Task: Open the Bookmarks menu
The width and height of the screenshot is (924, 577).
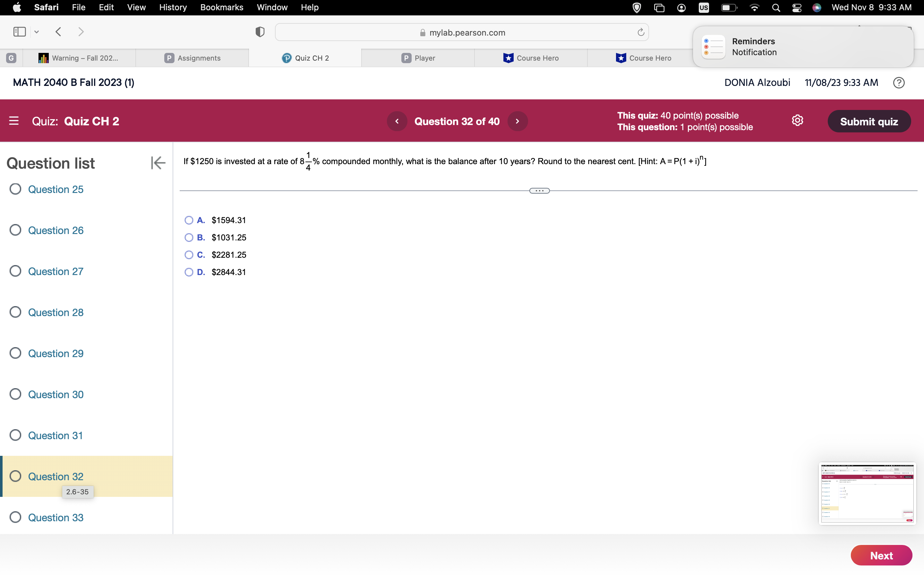Action: (x=222, y=7)
